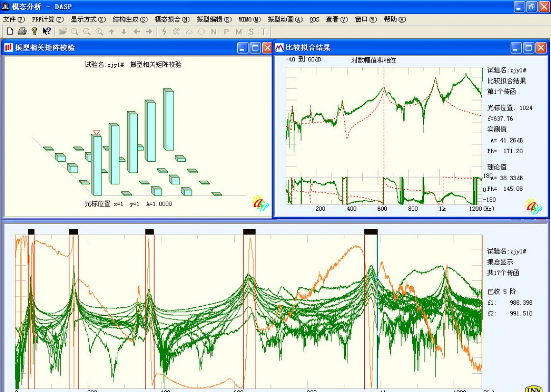Click the yellow question mark help icon
551x392 pixels.
(x=34, y=31)
